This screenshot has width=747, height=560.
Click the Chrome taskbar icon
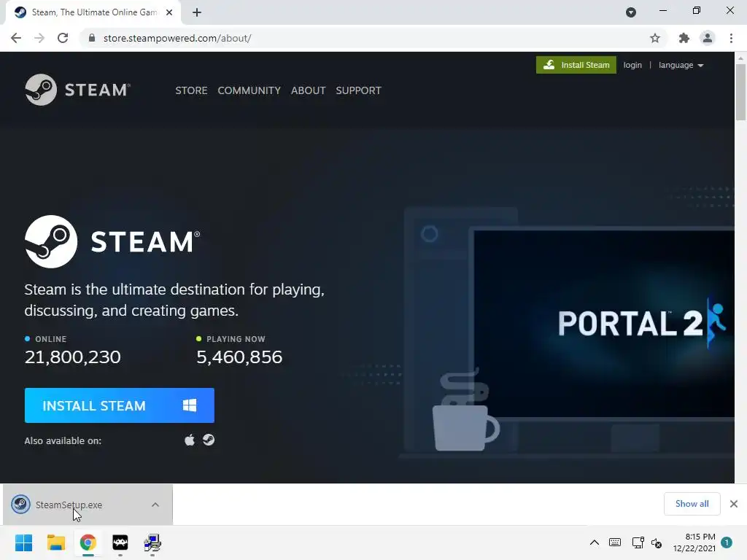tap(88, 542)
